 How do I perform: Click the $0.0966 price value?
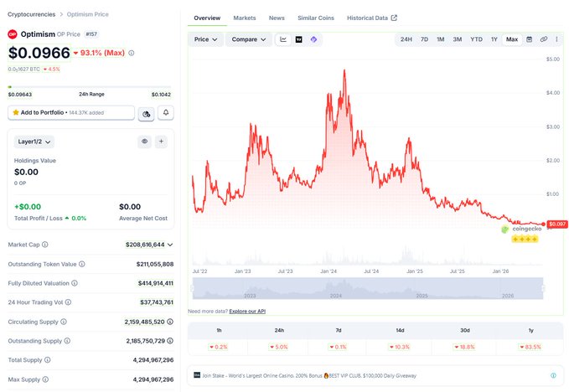[x=39, y=53]
